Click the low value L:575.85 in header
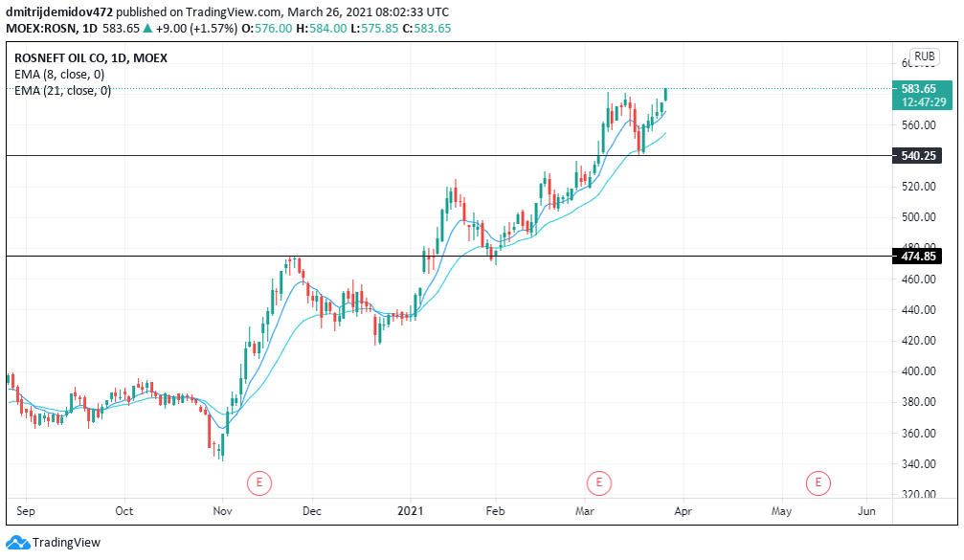The height and width of the screenshot is (560, 964). [374, 29]
